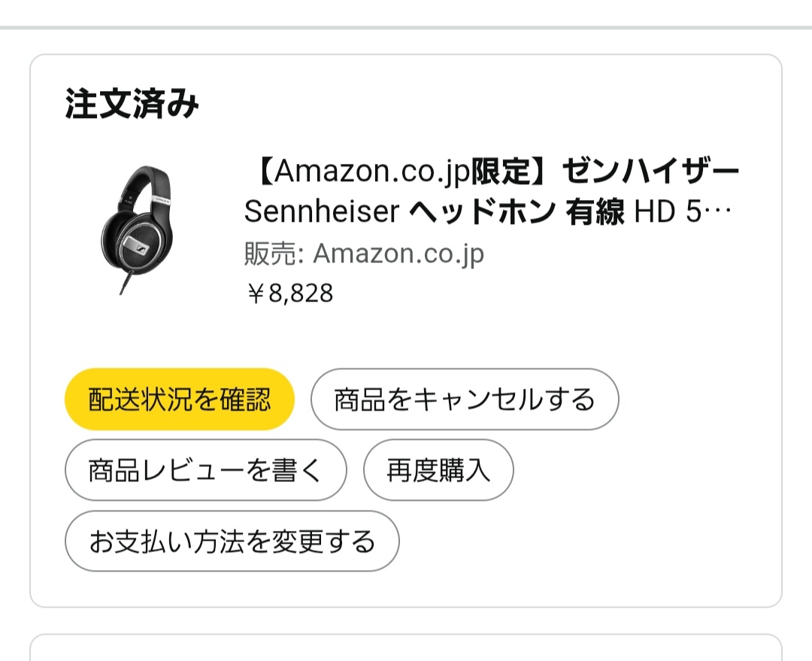Image resolution: width=812 pixels, height=661 pixels.
Task: Buy again using 再度購入 button
Action: pyautogui.click(x=438, y=470)
